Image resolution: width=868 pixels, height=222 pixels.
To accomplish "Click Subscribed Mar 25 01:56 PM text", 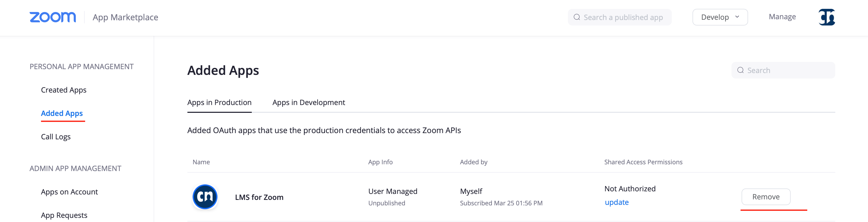I will (x=501, y=203).
